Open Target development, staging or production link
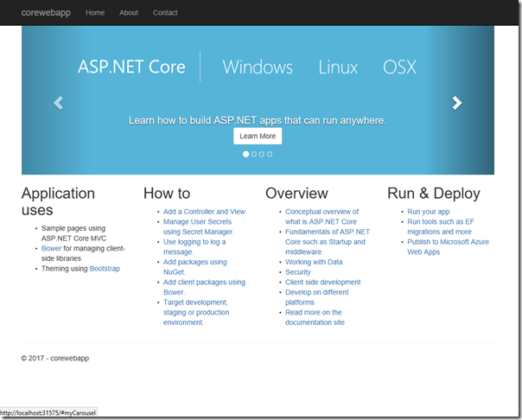 196,312
